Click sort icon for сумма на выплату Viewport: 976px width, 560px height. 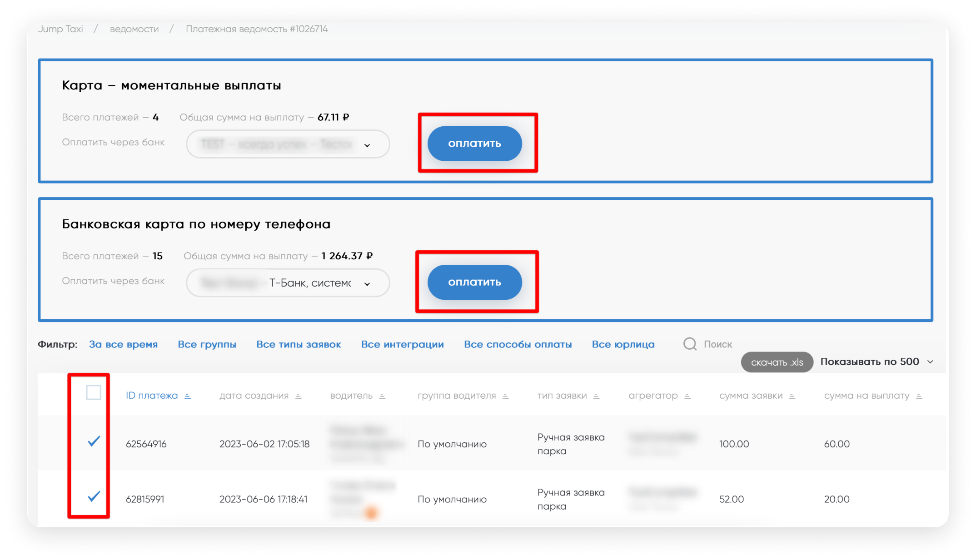click(919, 396)
